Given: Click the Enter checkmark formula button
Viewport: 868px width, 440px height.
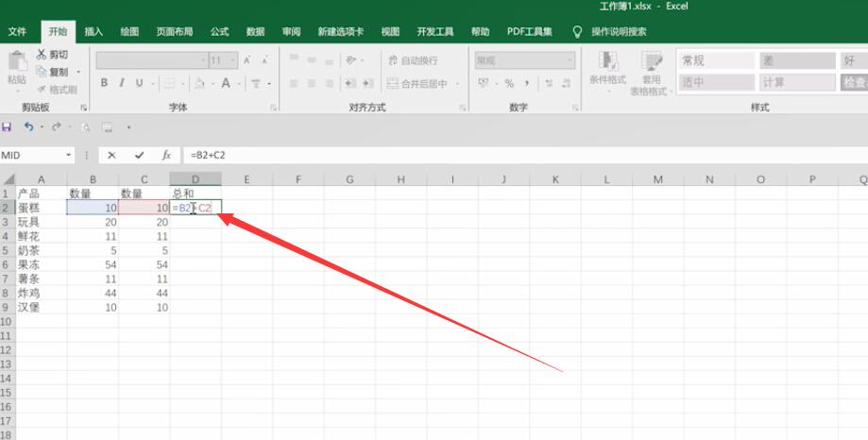Looking at the screenshot, I should (x=139, y=156).
